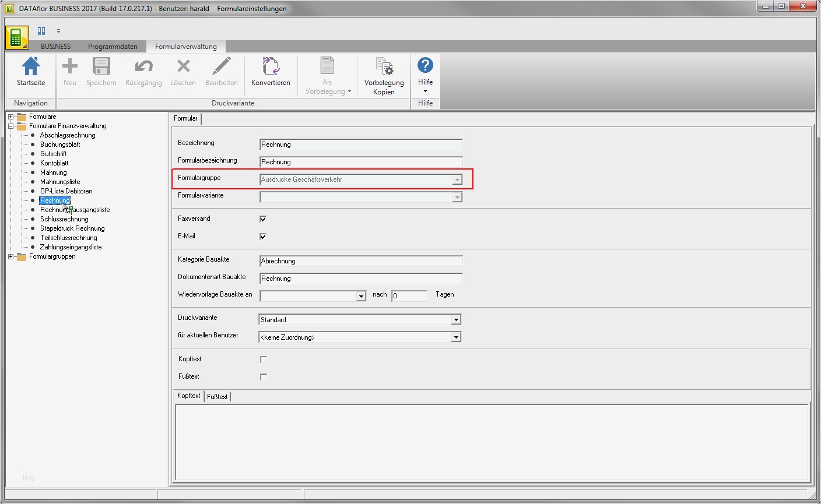Click into the Formularbezeichnung text field
Image resolution: width=821 pixels, height=504 pixels.
point(361,162)
